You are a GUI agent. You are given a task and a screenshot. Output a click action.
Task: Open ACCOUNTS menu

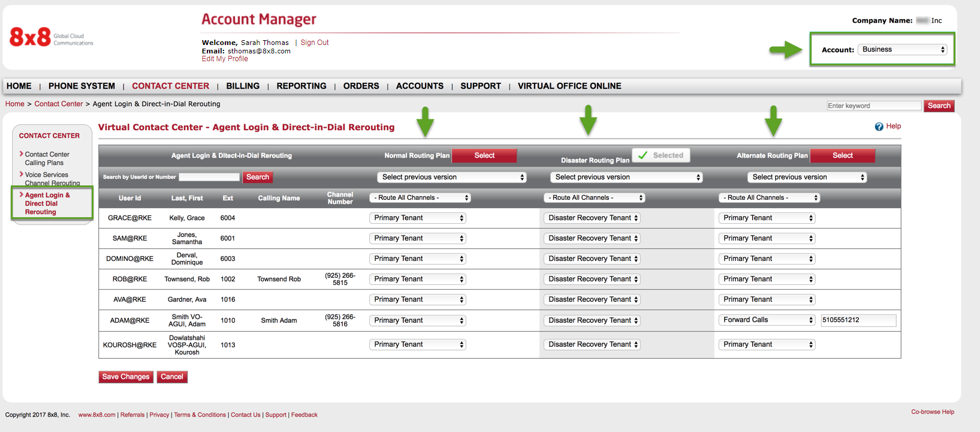pos(420,86)
